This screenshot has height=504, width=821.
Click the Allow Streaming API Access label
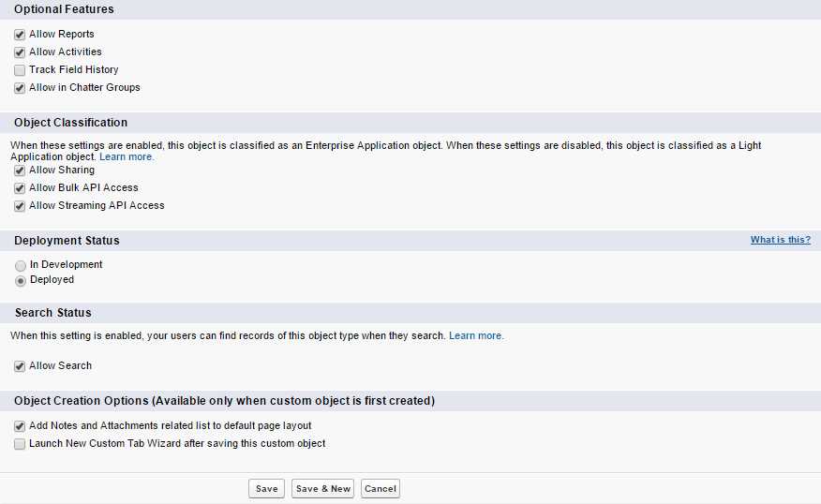pyautogui.click(x=97, y=206)
